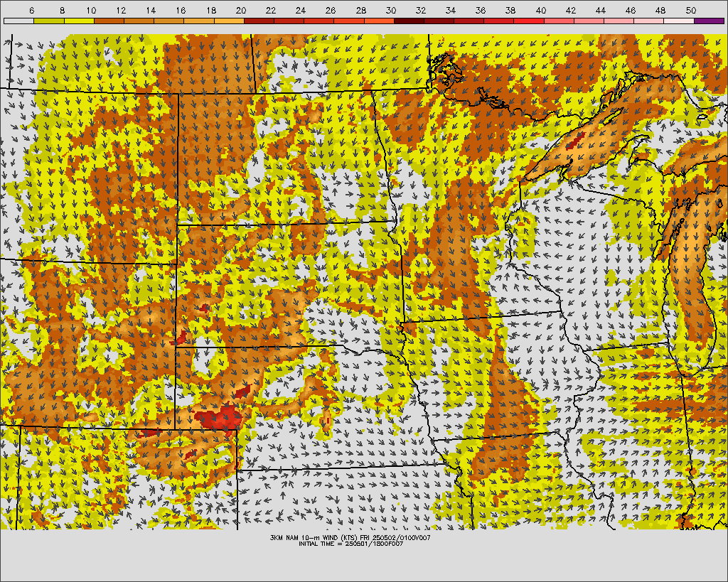Click the light pink swatch between 44 and 46
The width and height of the screenshot is (728, 582).
tap(619, 21)
